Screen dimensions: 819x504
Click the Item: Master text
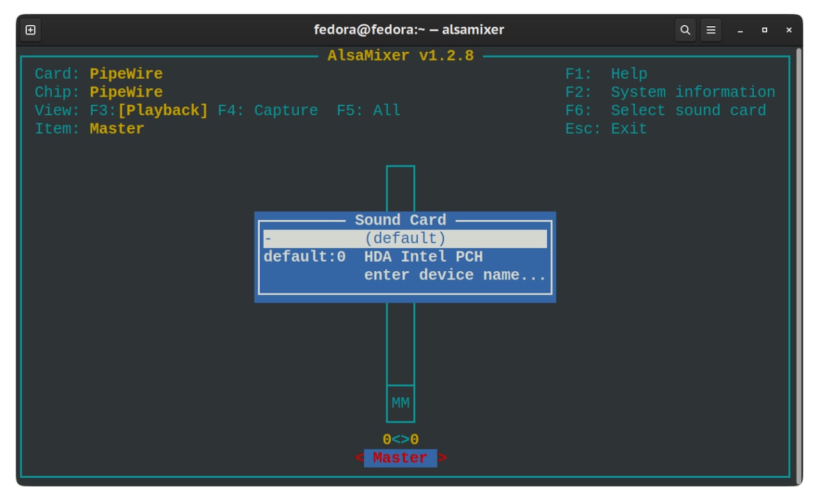click(x=90, y=129)
